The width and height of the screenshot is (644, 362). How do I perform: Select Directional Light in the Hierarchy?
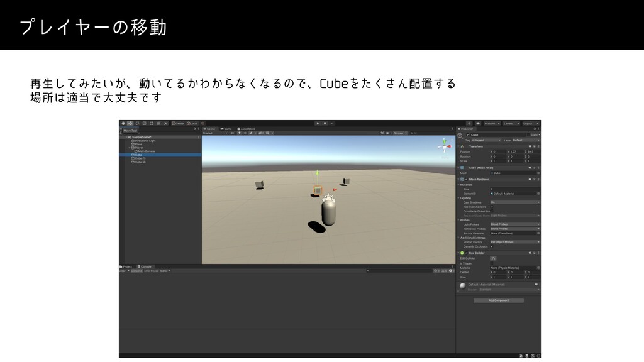tap(145, 140)
